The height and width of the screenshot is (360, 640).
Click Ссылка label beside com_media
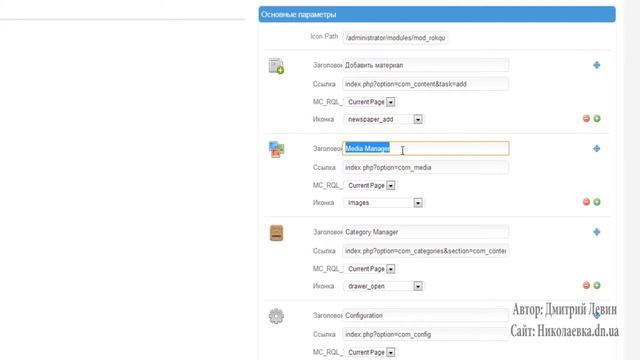[x=324, y=167]
